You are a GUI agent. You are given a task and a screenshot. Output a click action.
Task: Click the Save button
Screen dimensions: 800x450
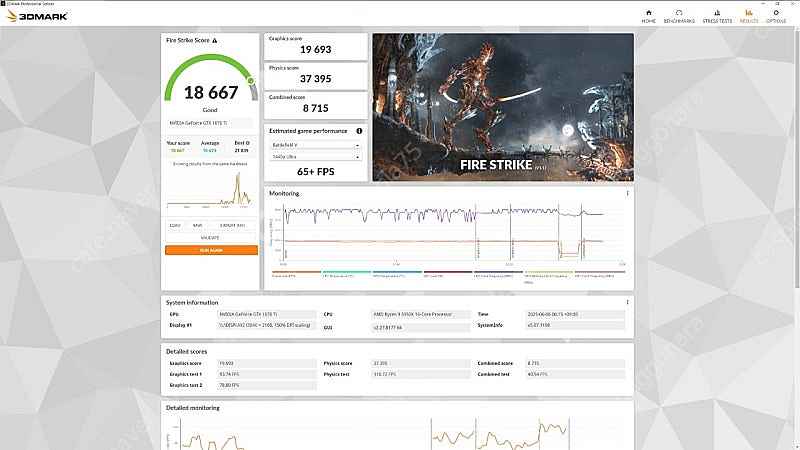[197, 226]
